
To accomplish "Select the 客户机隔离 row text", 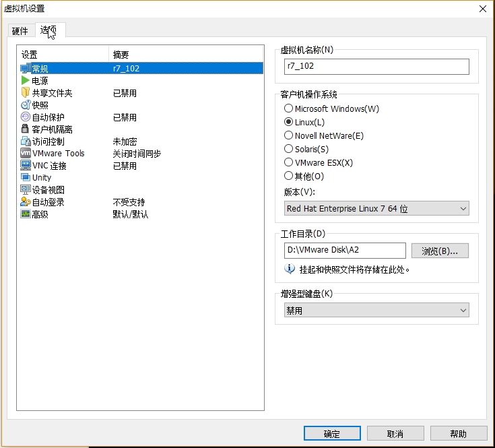I will [x=53, y=129].
